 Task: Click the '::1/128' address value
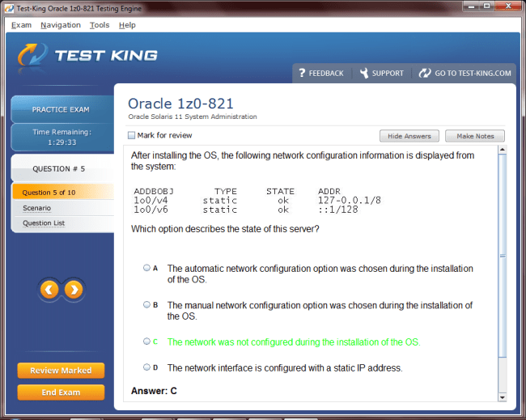[x=337, y=210]
